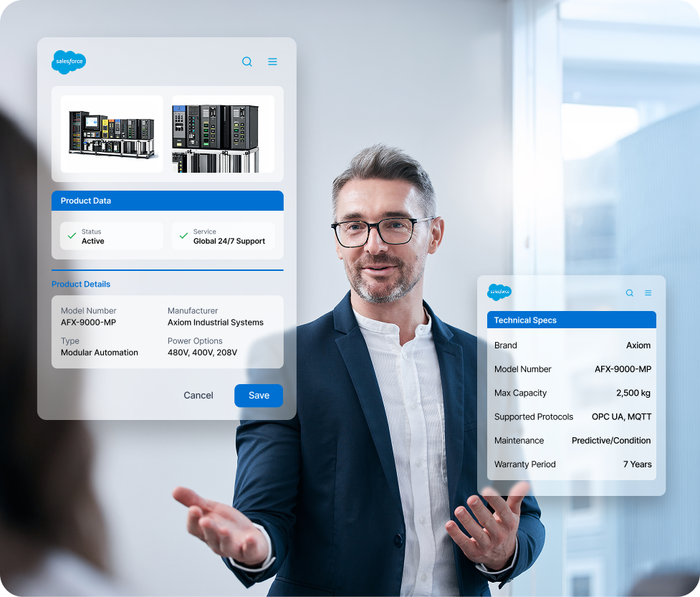Click the Technical Specs header bar

click(572, 320)
